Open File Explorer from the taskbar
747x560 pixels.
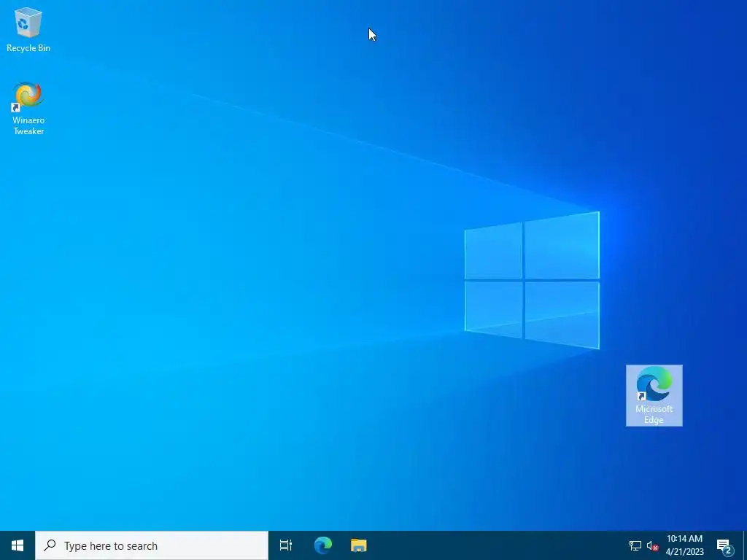tap(358, 545)
